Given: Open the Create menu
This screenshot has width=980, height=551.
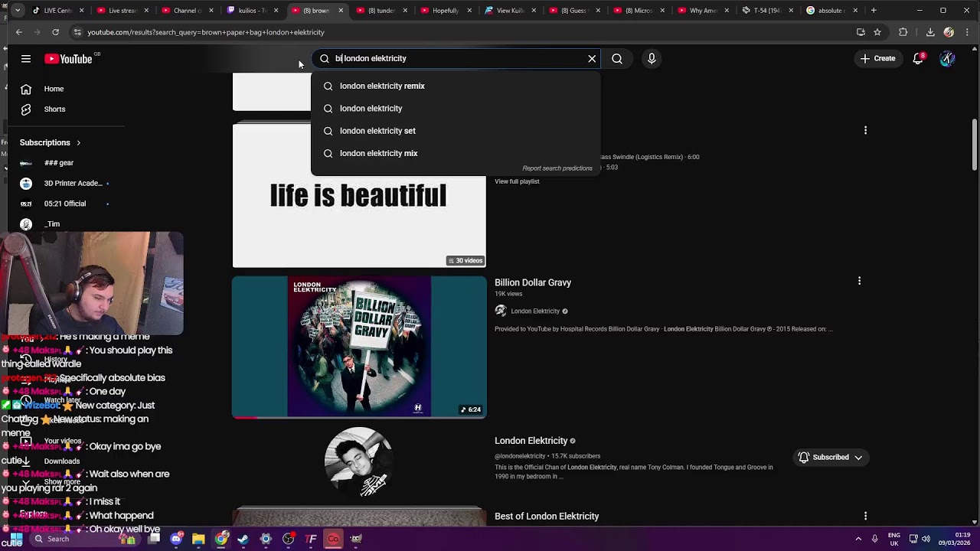Looking at the screenshot, I should point(877,58).
